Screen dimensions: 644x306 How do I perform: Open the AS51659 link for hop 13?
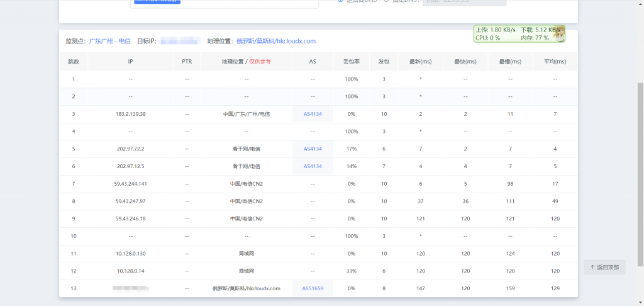tap(313, 289)
